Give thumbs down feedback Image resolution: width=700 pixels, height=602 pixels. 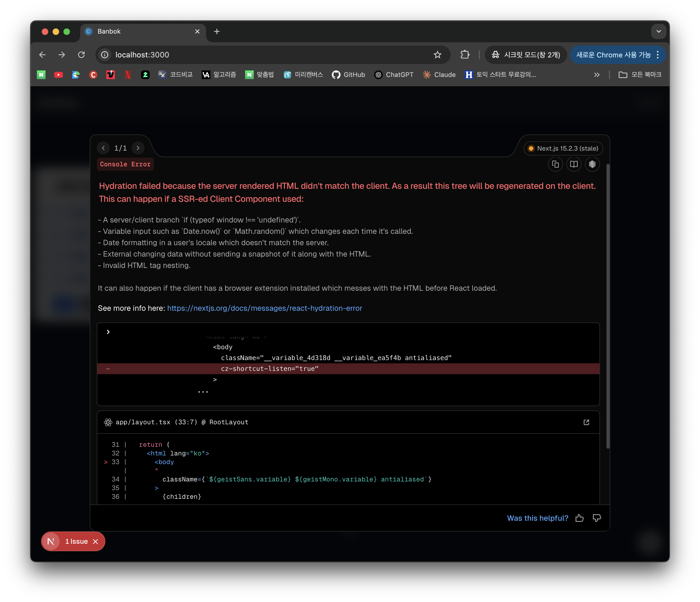(x=597, y=518)
